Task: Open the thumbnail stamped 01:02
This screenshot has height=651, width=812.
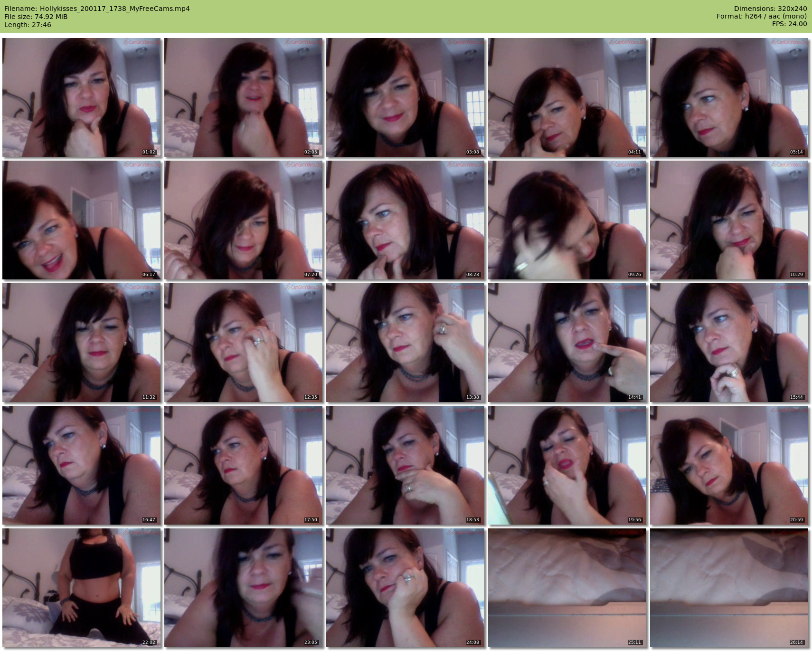Action: [82, 97]
